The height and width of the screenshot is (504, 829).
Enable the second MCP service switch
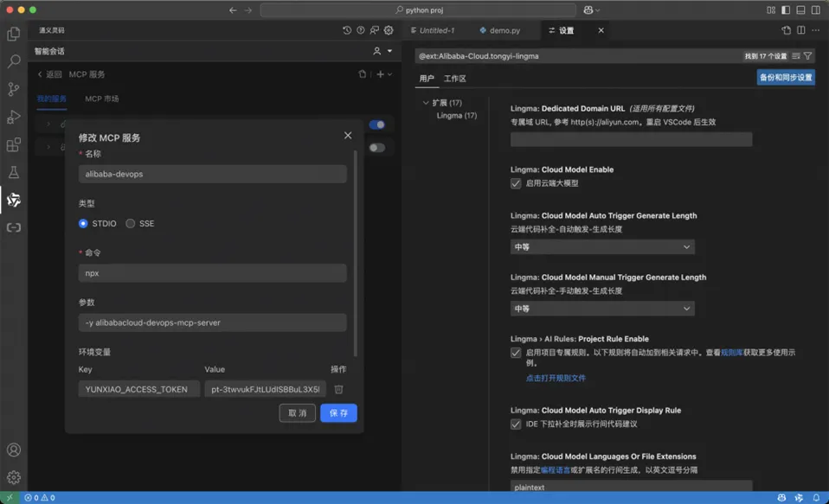tap(377, 147)
